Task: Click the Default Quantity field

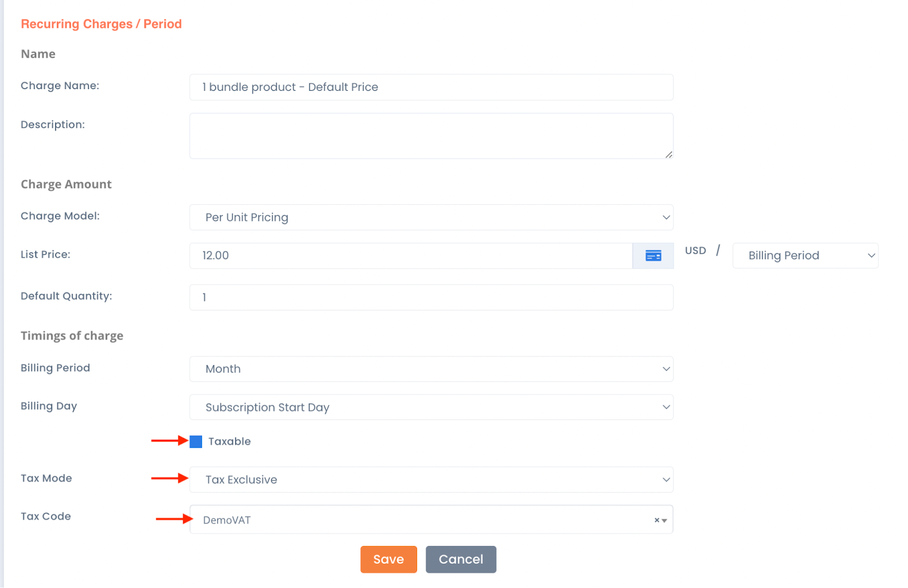Action: pos(431,297)
